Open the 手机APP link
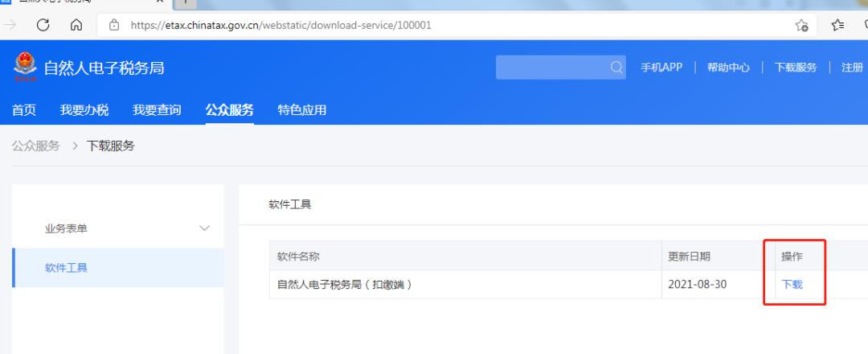Screen dimensions: 868x354 coord(661,68)
